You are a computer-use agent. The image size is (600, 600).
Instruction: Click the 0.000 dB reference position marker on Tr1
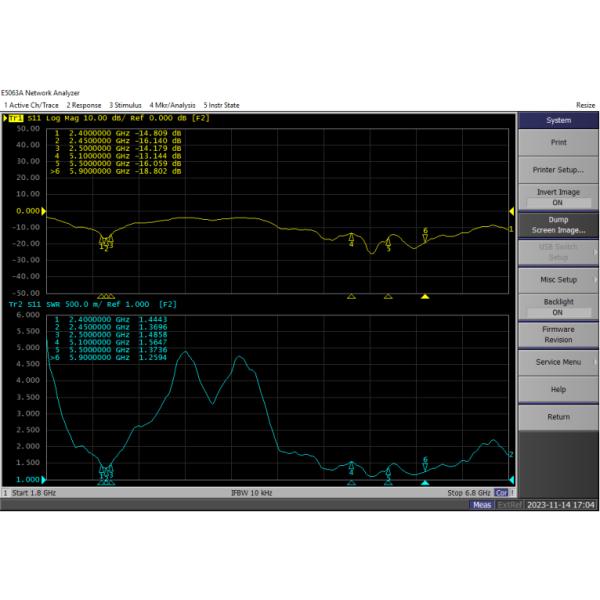tap(42, 211)
